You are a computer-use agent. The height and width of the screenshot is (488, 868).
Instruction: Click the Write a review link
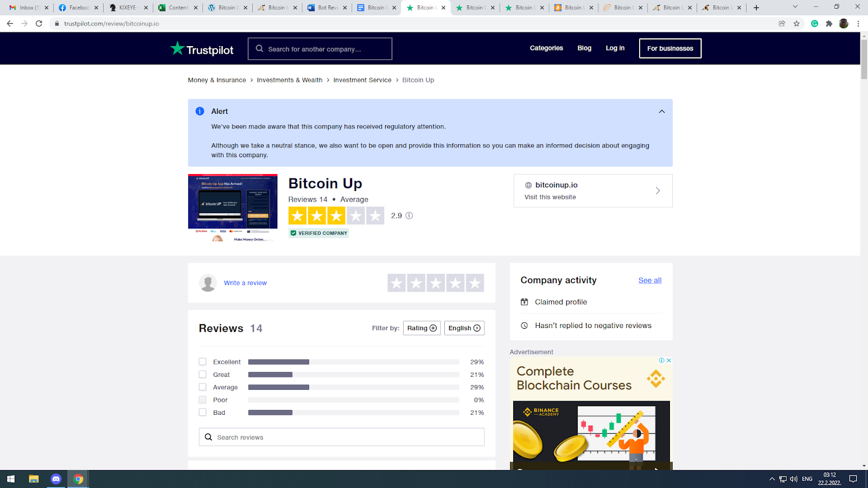click(x=245, y=283)
